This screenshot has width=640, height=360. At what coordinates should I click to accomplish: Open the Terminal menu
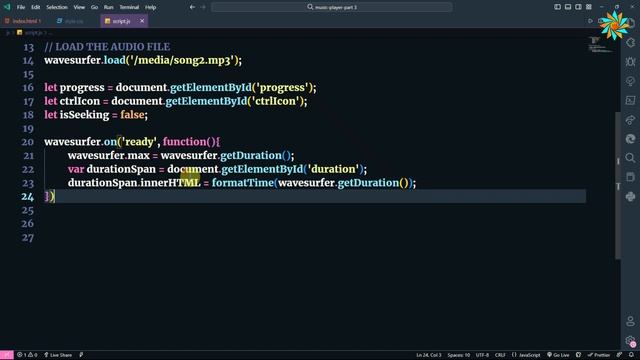click(129, 7)
